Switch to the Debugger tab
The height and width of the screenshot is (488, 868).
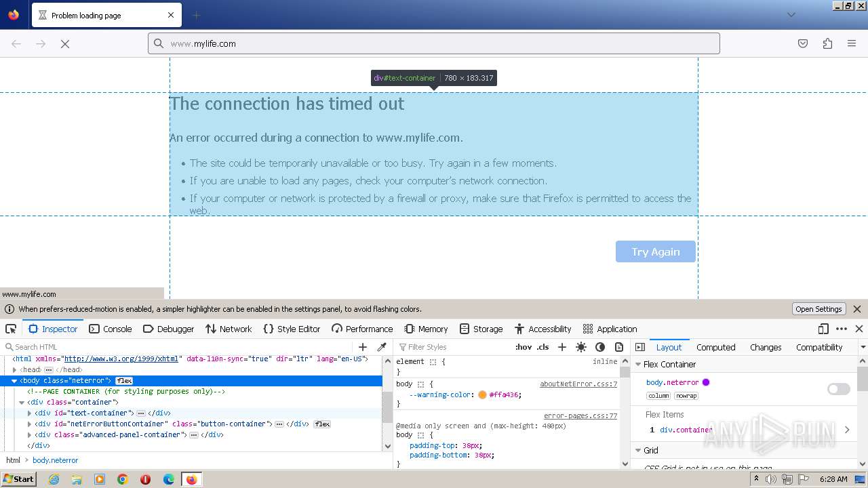point(169,329)
